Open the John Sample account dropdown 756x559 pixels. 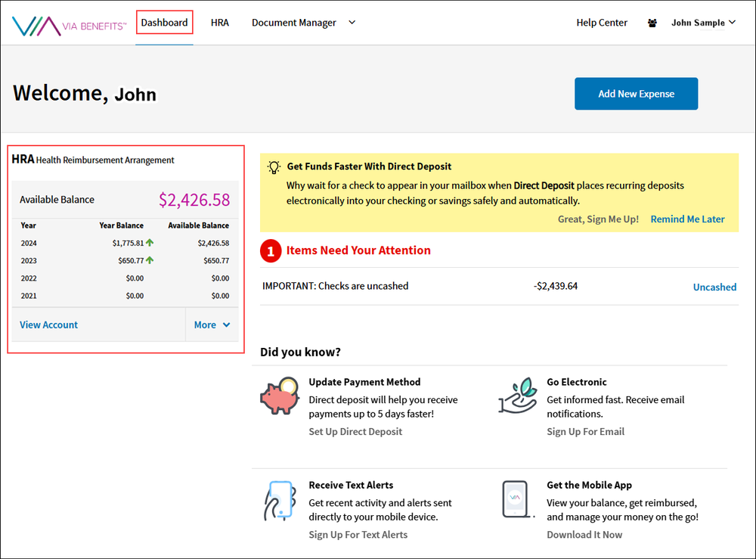[x=702, y=23]
